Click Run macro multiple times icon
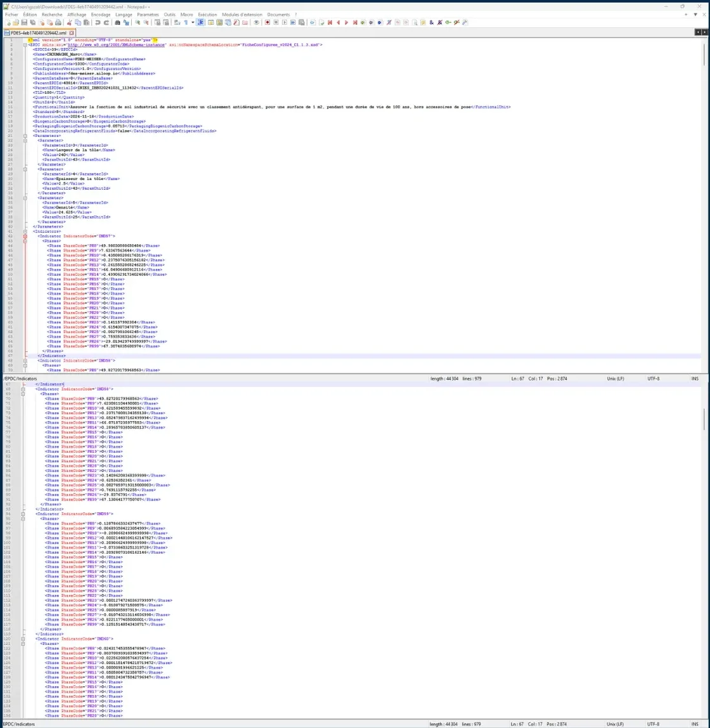Screen dimensions: 710x728 click(x=293, y=22)
